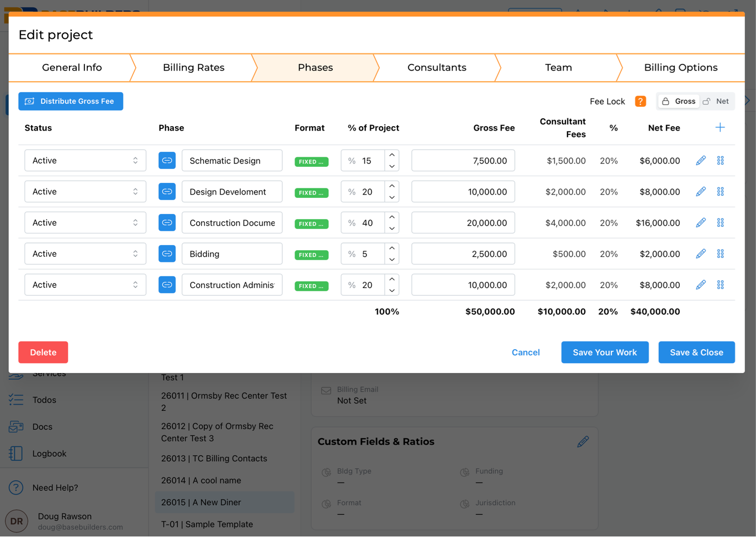Screen dimensions: 756x537
Task: Click link icon for Bidding phase
Action: tap(167, 254)
